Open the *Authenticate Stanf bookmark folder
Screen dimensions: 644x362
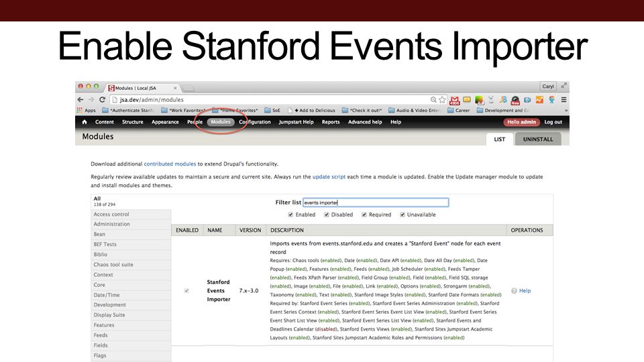[128, 111]
